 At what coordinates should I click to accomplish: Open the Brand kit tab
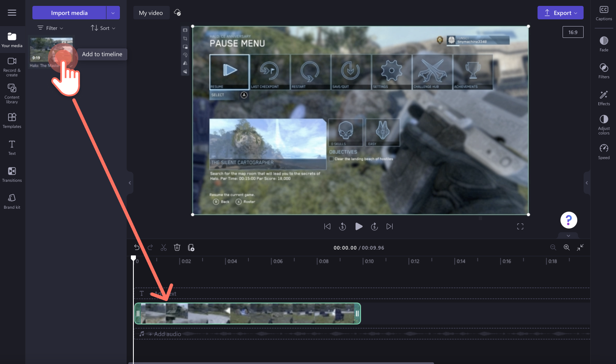12,201
